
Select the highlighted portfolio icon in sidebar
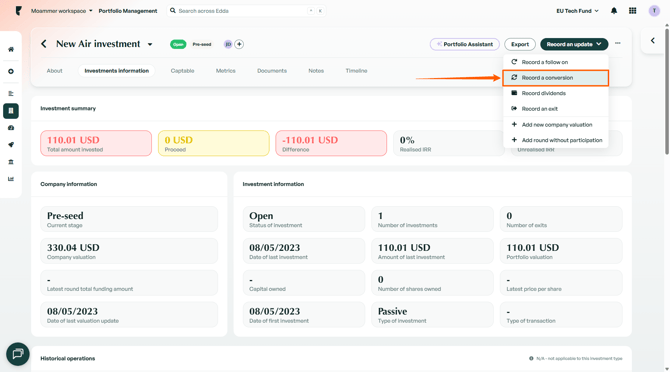(x=11, y=111)
